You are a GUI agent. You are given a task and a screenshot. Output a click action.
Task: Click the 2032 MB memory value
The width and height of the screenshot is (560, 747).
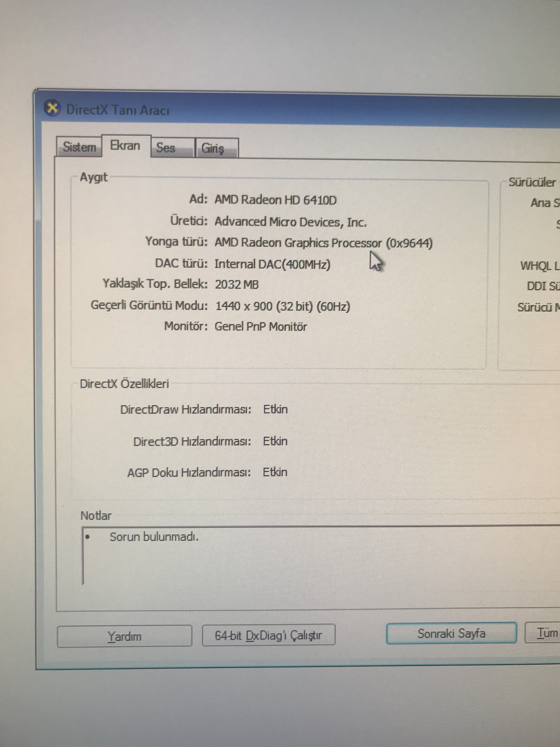coord(237,285)
